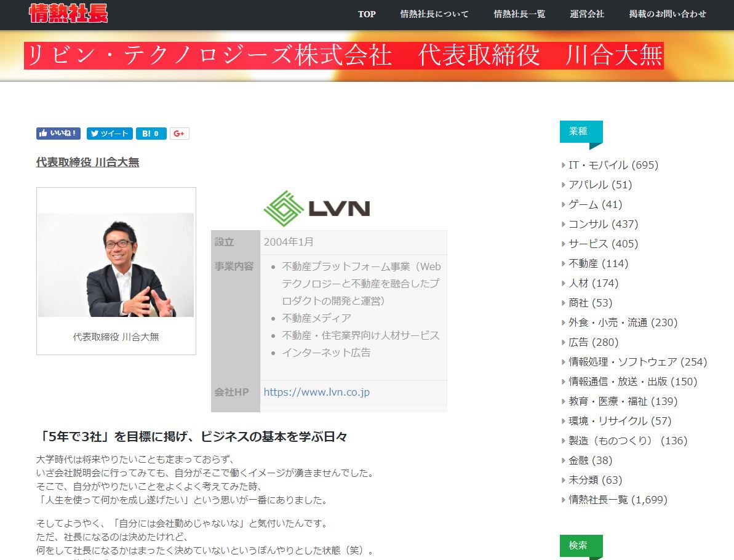This screenshot has height=560, width=734.
Task: Click the paragraph line starting 大学時代は将来
Action: [x=135, y=459]
